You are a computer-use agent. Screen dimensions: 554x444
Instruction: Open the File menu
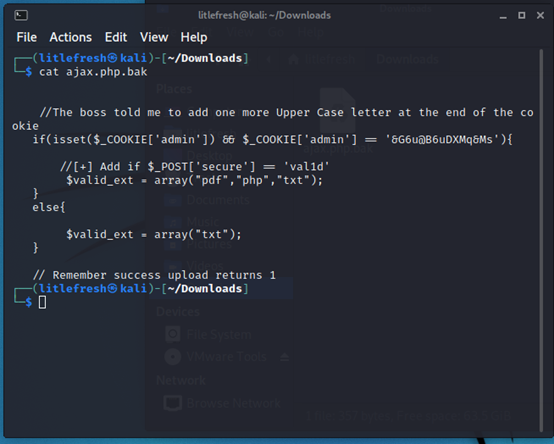click(26, 37)
